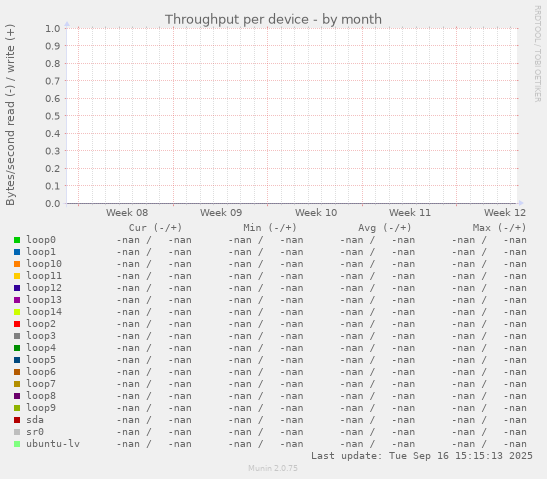Click the ubuntu-lv light green swatch
The height and width of the screenshot is (479, 547).
pyautogui.click(x=17, y=444)
